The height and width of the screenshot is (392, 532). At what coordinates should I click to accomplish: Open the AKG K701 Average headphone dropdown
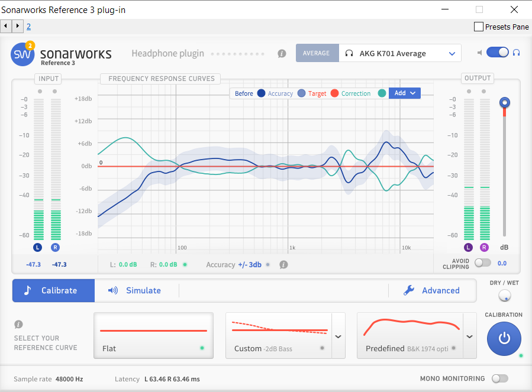[x=400, y=53]
